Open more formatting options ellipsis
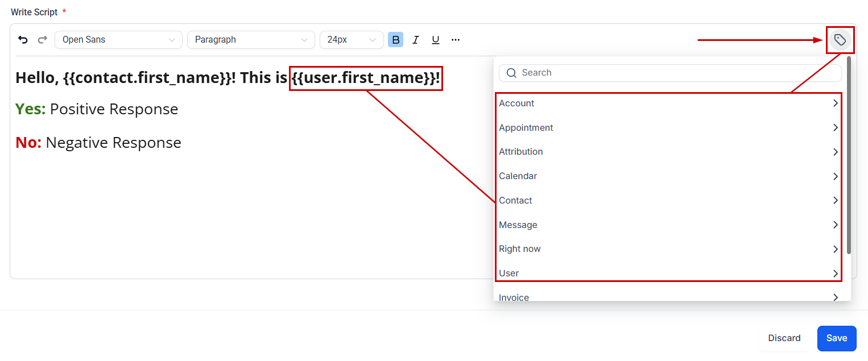The width and height of the screenshot is (868, 361). point(455,40)
